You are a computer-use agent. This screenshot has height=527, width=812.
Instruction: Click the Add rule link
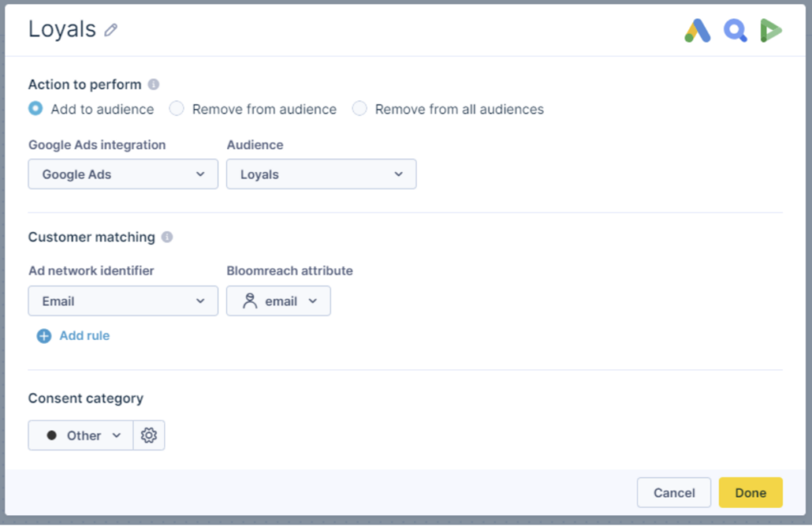click(x=84, y=336)
